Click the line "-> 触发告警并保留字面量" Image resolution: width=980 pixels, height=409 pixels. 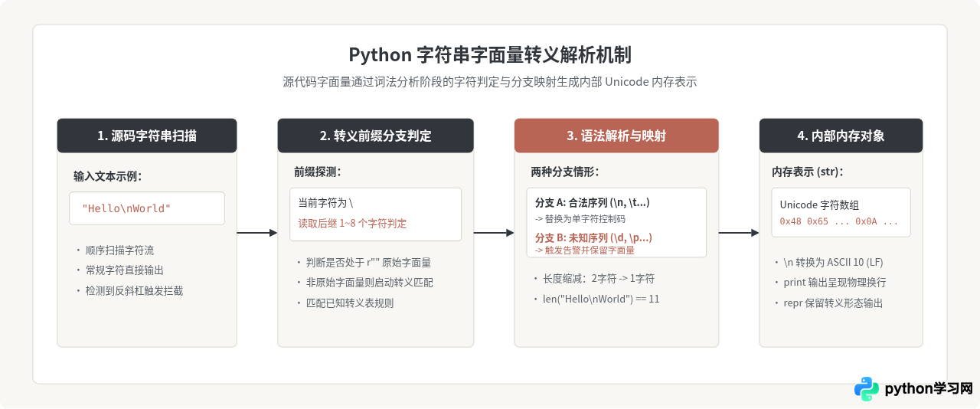585,250
